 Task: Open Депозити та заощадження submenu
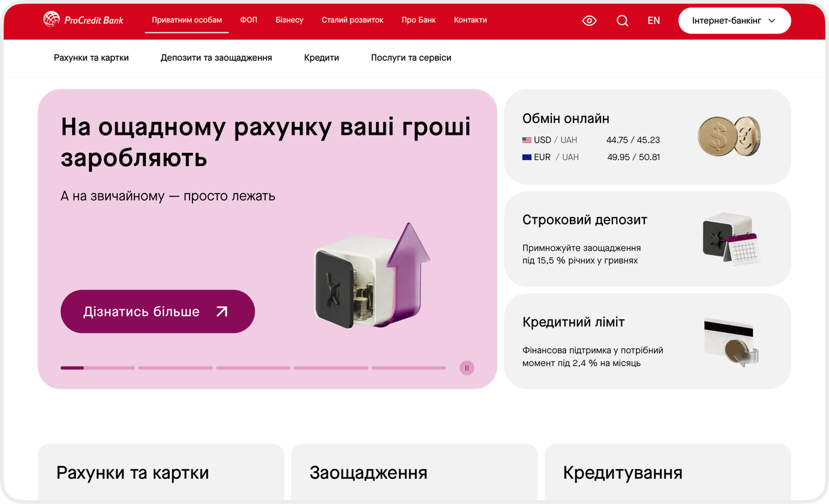coord(216,58)
